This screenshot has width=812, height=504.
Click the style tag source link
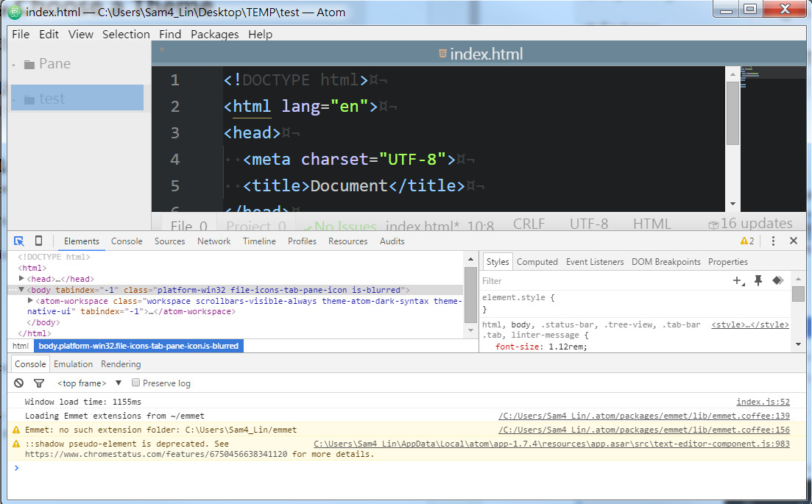(750, 325)
